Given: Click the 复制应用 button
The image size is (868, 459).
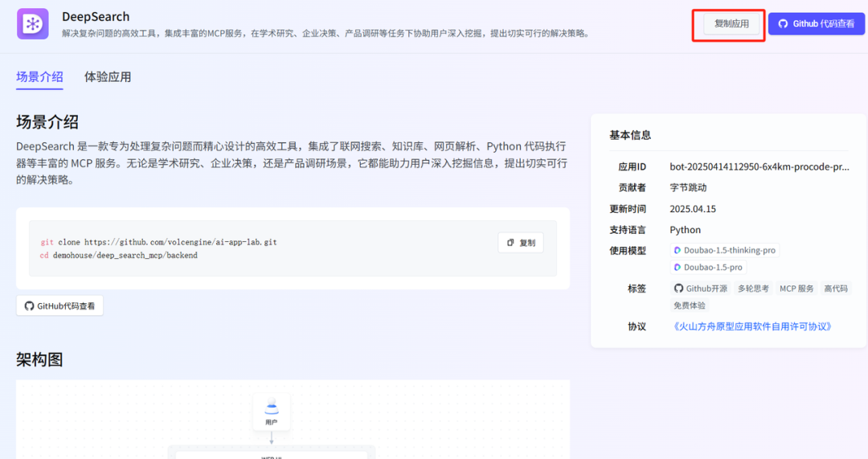Looking at the screenshot, I should point(731,24).
